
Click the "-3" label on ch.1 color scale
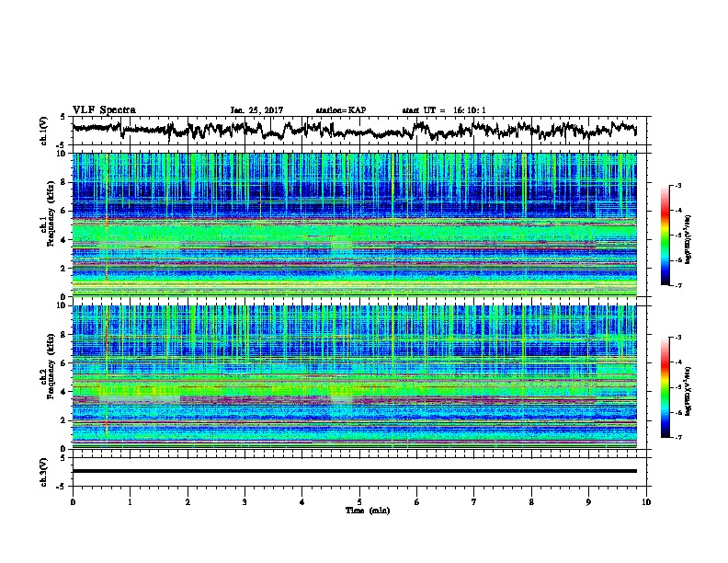click(678, 186)
